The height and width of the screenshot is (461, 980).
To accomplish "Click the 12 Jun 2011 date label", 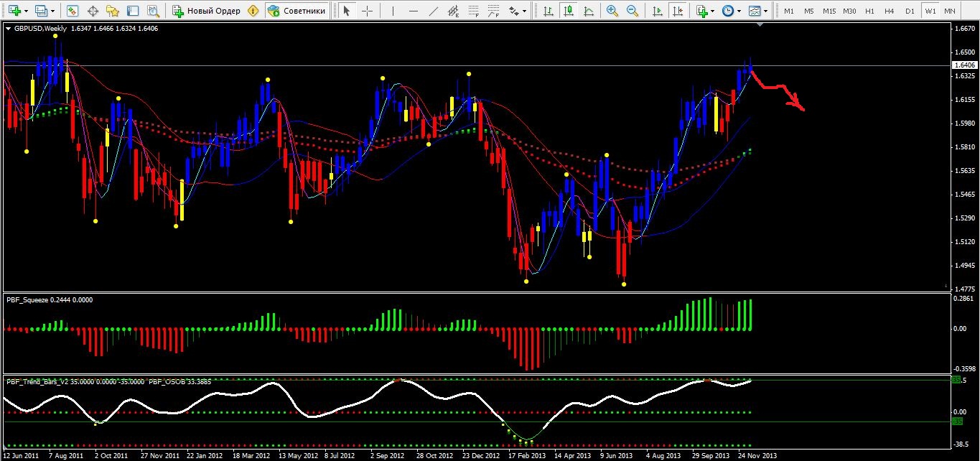I will pyautogui.click(x=20, y=455).
